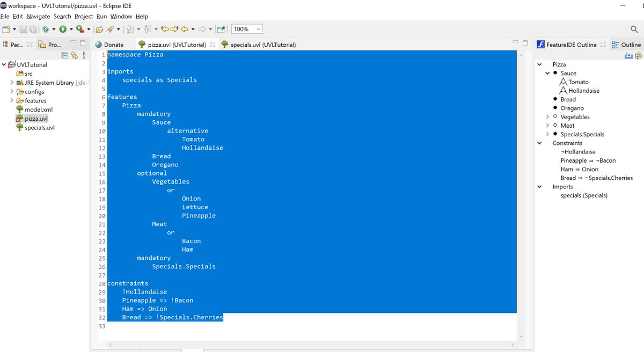Click the Run toolbar icon

[x=62, y=28]
